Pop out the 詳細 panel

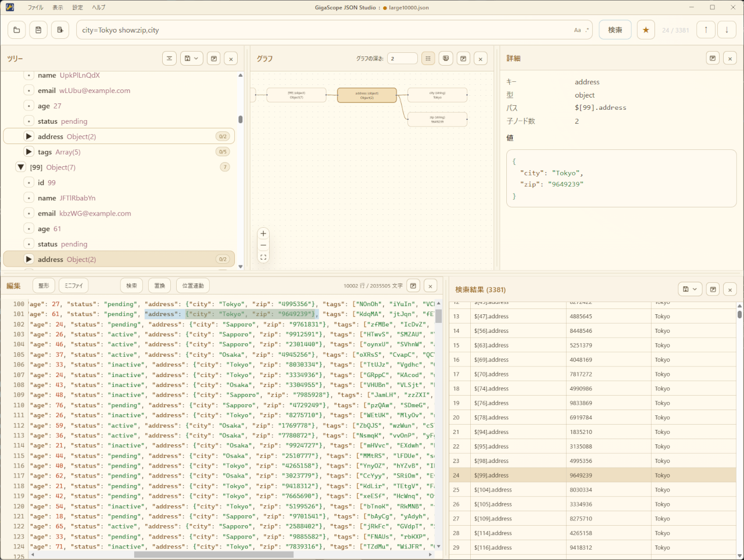click(713, 58)
